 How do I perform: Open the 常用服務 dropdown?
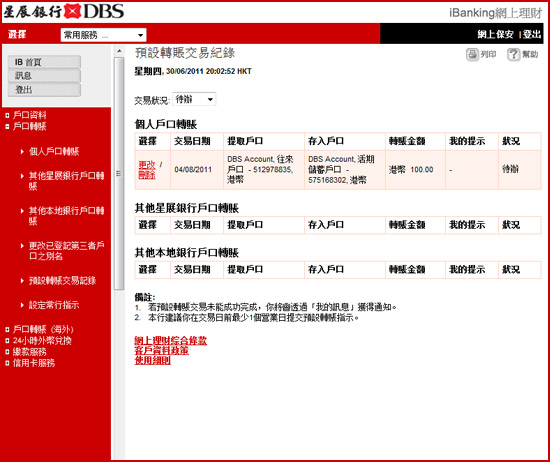[103, 35]
